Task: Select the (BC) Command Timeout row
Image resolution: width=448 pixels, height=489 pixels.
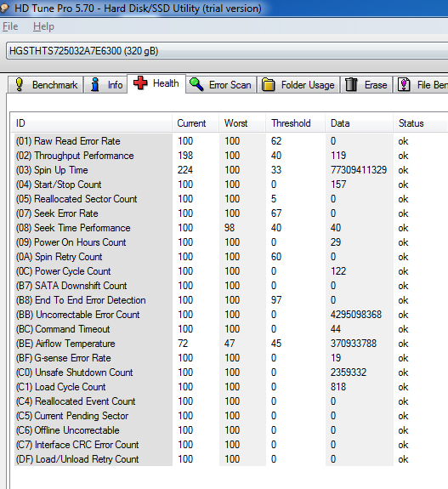Action: tap(230, 329)
